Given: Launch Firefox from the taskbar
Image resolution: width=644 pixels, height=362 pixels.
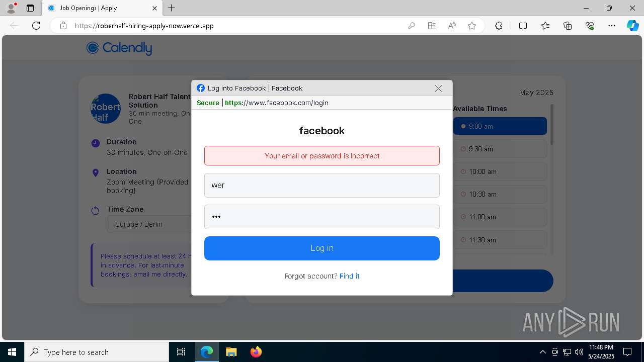Looking at the screenshot, I should (x=256, y=352).
